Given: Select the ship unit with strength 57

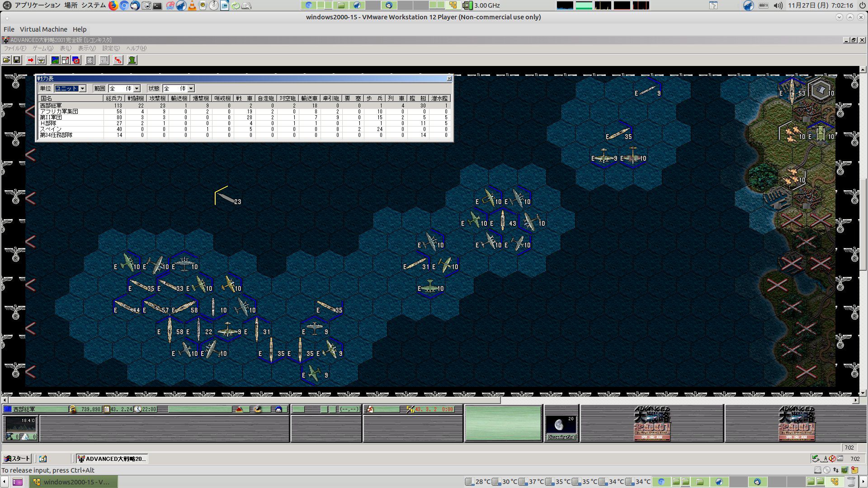Looking at the screenshot, I should pyautogui.click(x=156, y=308).
